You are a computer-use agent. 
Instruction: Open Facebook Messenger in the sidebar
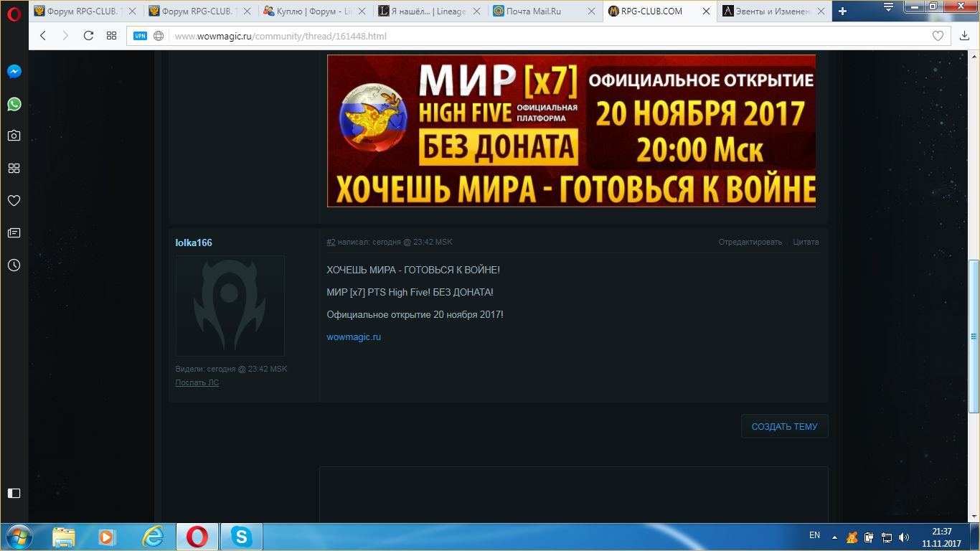[x=14, y=72]
